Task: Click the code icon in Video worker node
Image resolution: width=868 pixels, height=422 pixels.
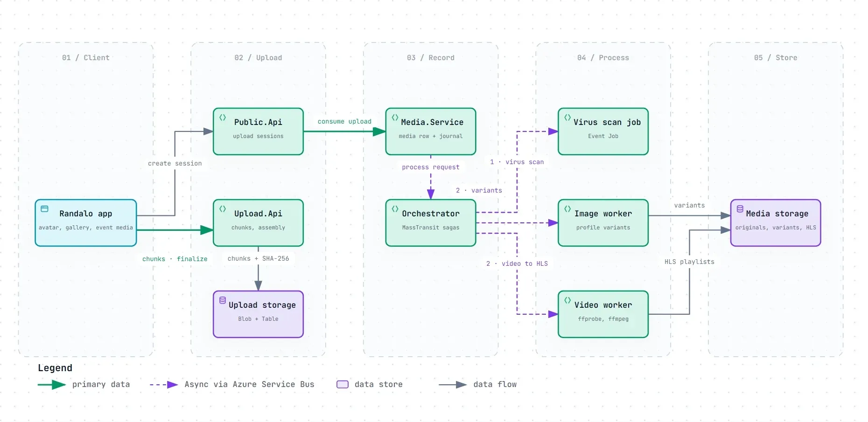Action: tap(567, 300)
